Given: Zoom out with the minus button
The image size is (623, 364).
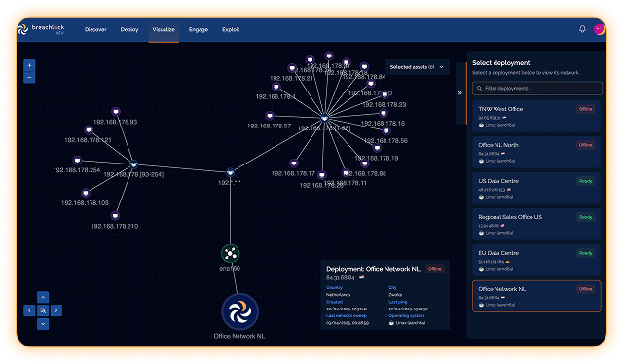Looking at the screenshot, I should point(29,78).
